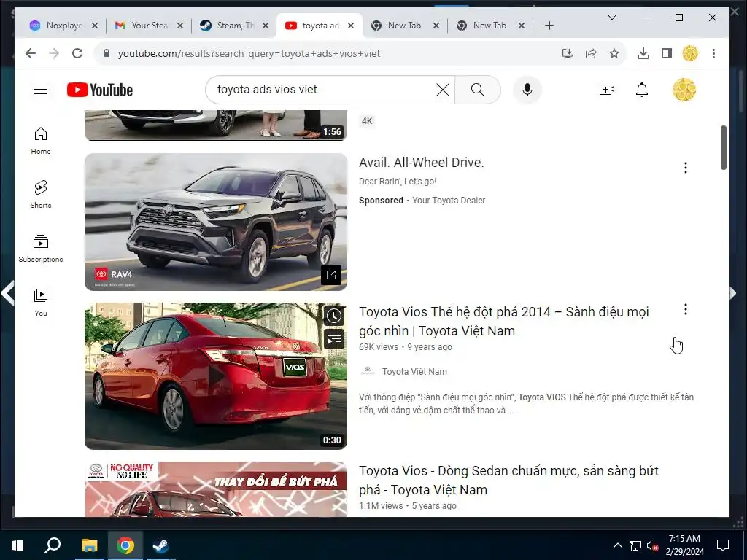Open the No Quality No Life Vios thumbnail
This screenshot has width=747, height=560.
coord(216,489)
